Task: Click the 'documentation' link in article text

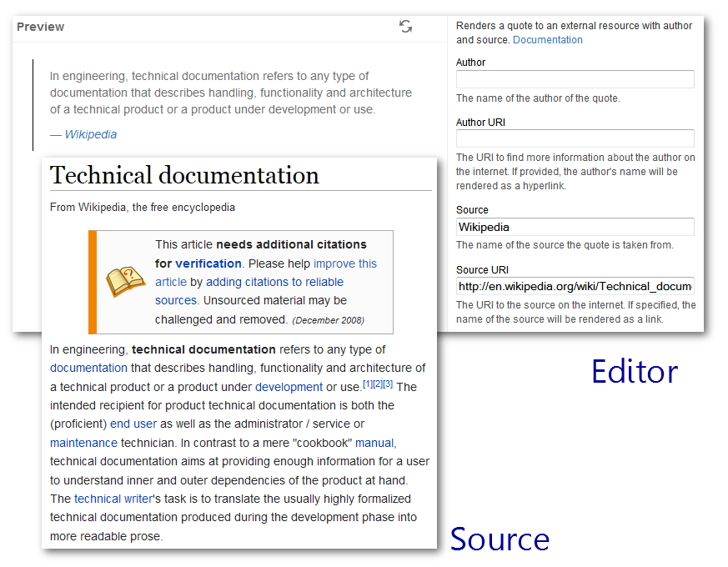Action: [88, 368]
